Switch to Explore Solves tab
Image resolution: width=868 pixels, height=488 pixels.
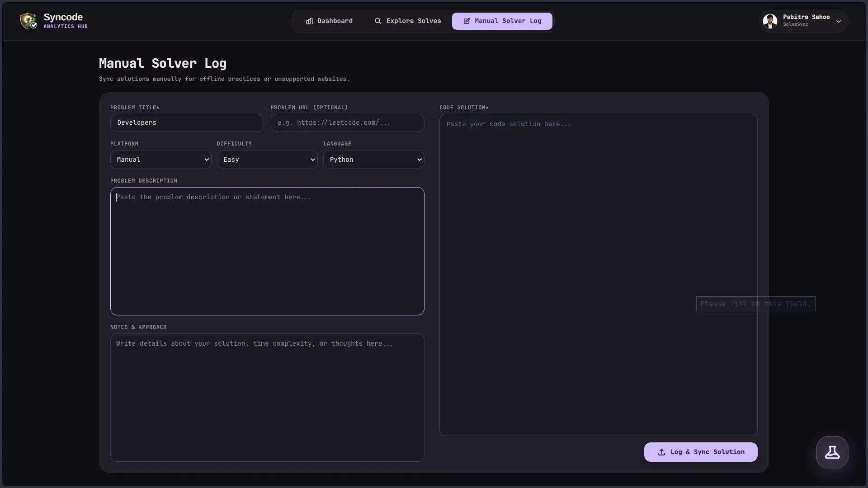(x=407, y=21)
